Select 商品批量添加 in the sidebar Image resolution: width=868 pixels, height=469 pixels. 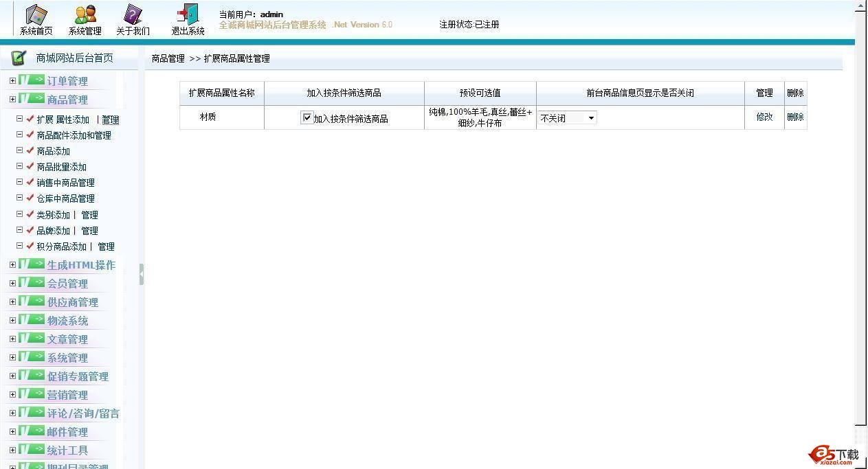point(61,167)
